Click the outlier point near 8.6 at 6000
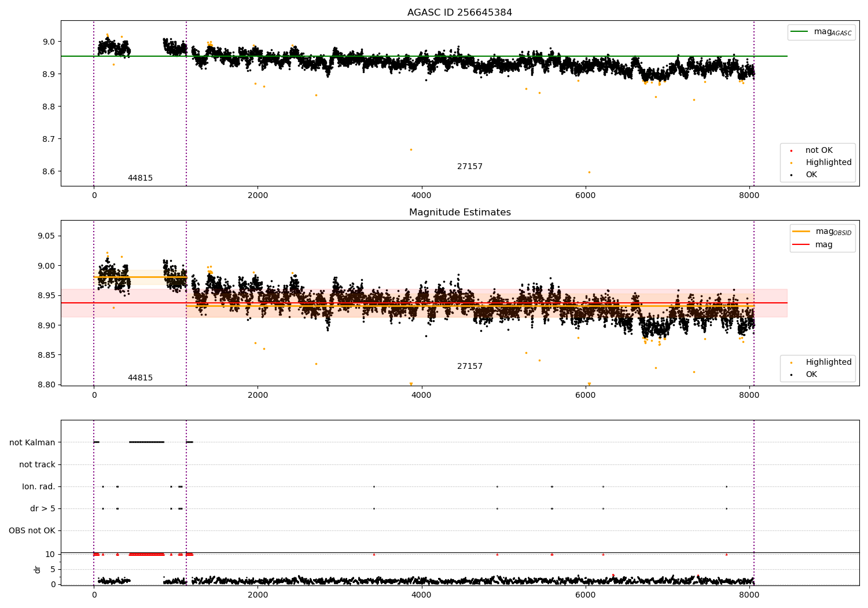Image resolution: width=868 pixels, height=608 pixels. pyautogui.click(x=589, y=172)
